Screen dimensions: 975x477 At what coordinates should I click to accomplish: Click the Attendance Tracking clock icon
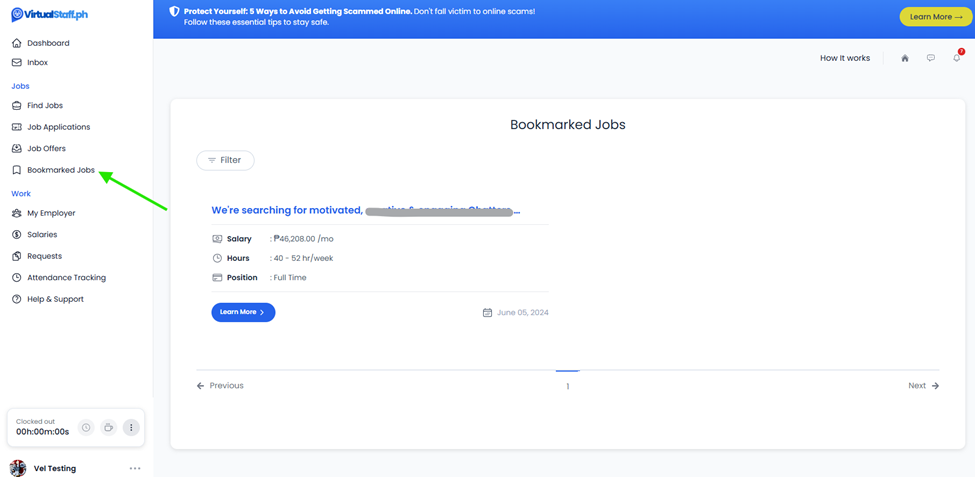click(17, 277)
